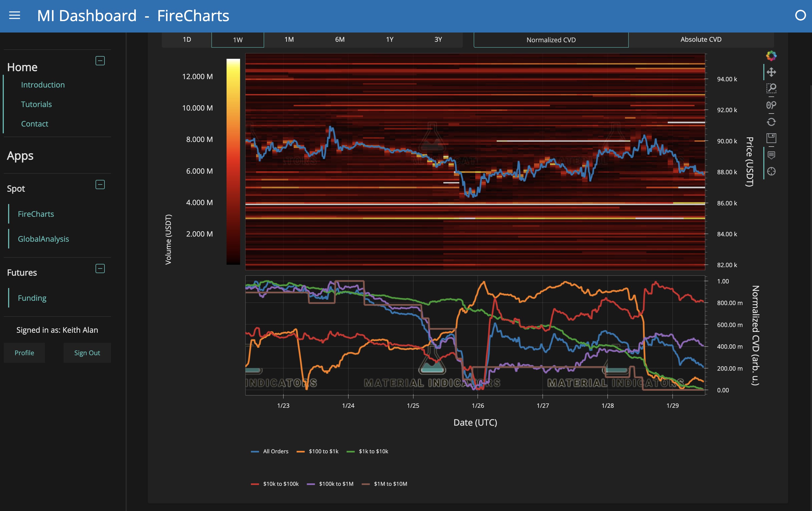812x511 pixels.
Task: Switch to the Absolute CVD tab
Action: point(701,40)
